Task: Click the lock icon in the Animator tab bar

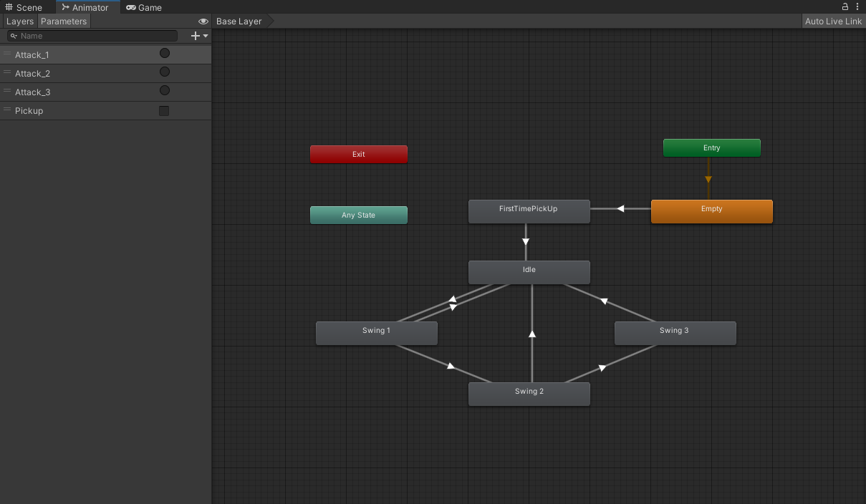Action: click(845, 6)
